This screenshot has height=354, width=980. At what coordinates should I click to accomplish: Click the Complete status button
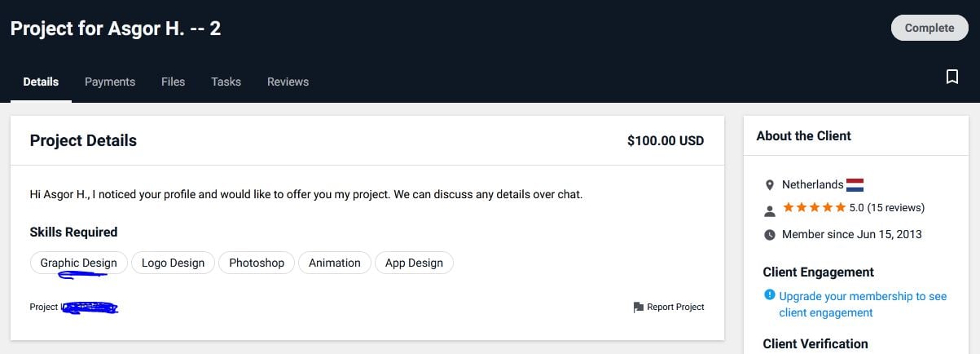click(x=929, y=28)
